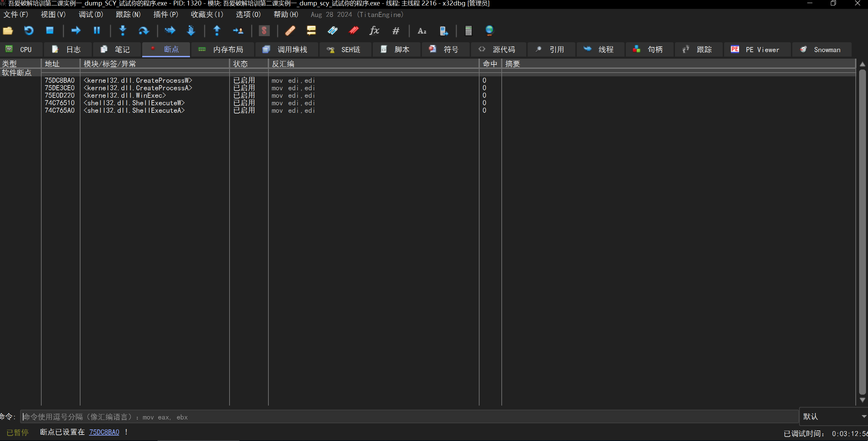This screenshot has width=868, height=441.
Task: Focus the command input field
Action: pyautogui.click(x=409, y=417)
